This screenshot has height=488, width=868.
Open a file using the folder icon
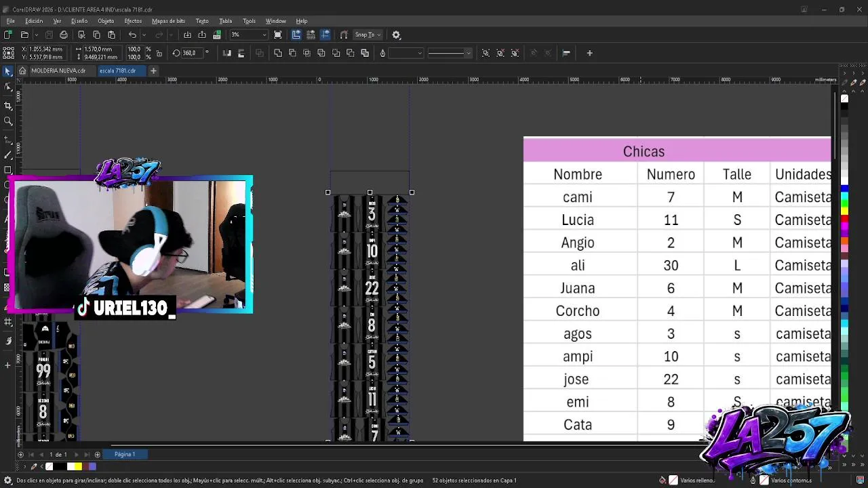coord(24,35)
